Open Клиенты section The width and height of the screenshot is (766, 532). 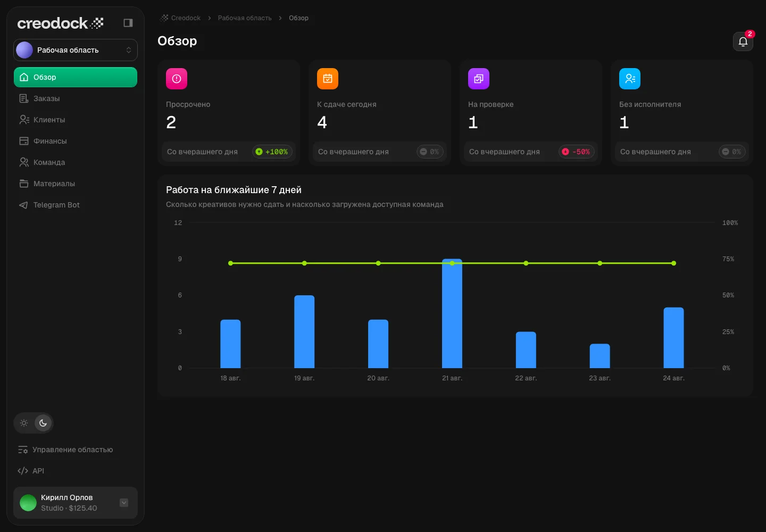pyautogui.click(x=76, y=120)
